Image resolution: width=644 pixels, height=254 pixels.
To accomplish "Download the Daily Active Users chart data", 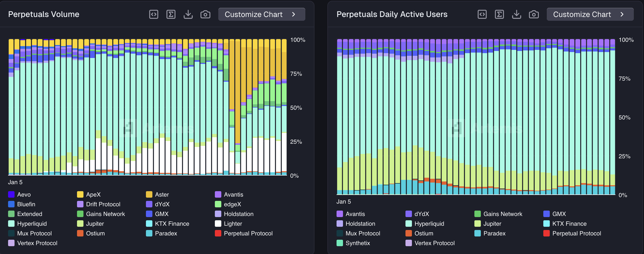I will (x=517, y=14).
